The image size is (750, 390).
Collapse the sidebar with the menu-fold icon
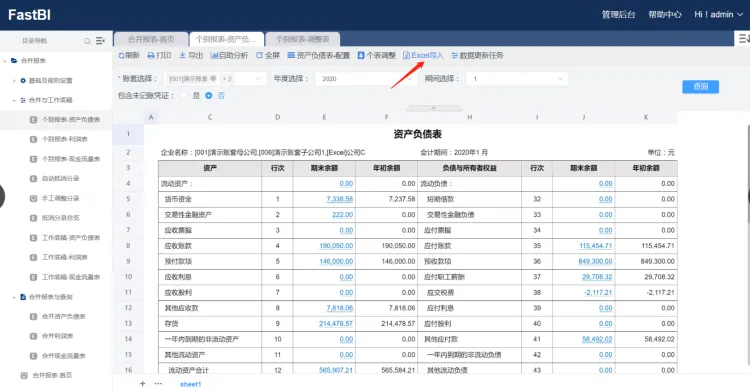click(100, 41)
